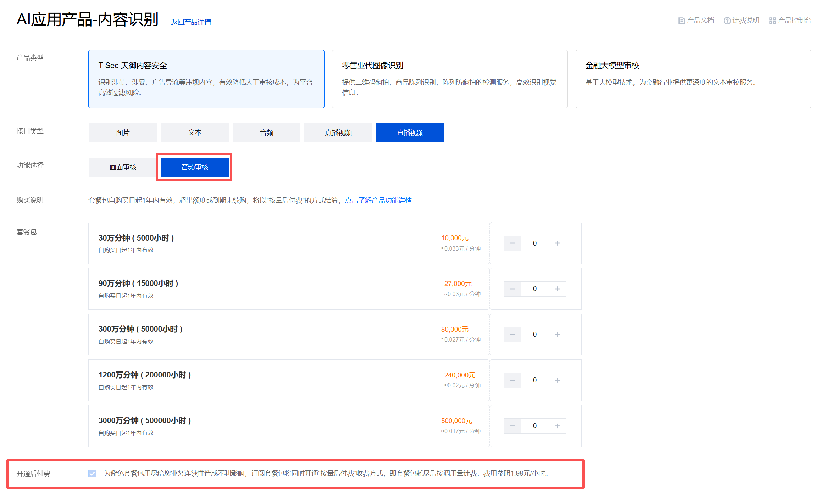This screenshot has width=831, height=504.
Task: Click 返回产品详情 link
Action: [x=191, y=22]
